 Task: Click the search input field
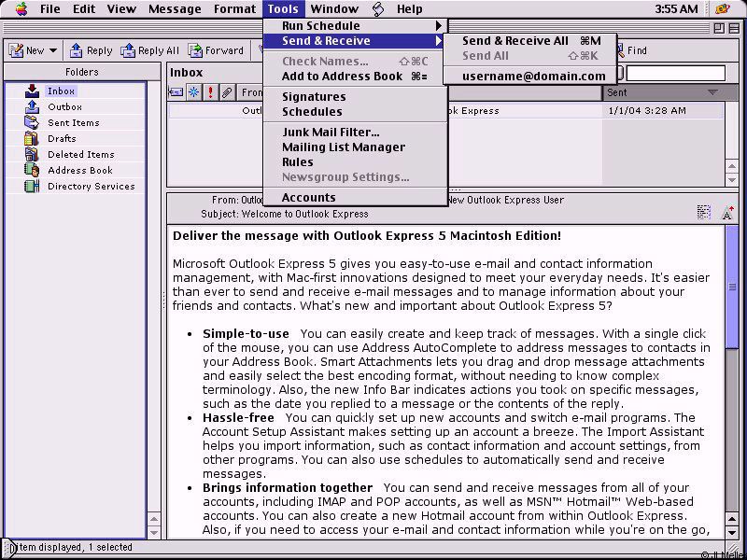tap(675, 74)
